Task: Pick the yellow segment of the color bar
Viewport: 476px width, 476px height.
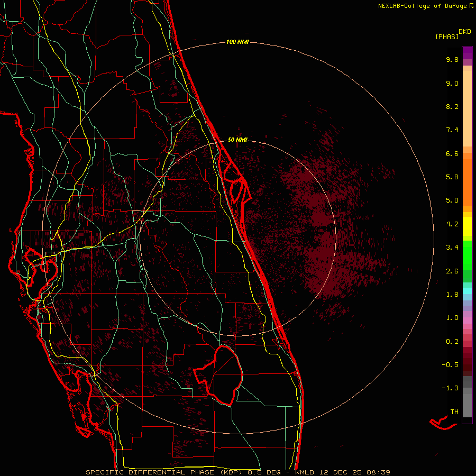Action: (x=467, y=226)
